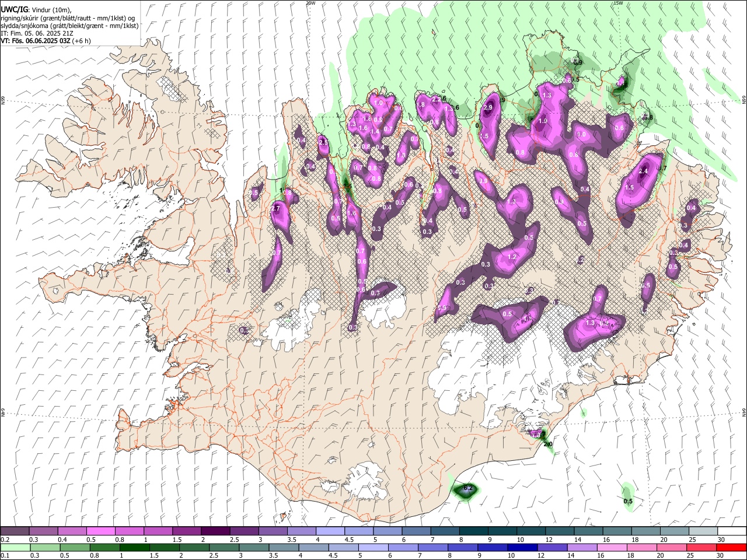The image size is (747, 560).
Task: Pick the slate blue swatch between 6 and 7 on snow scale
Action: [x=416, y=531]
